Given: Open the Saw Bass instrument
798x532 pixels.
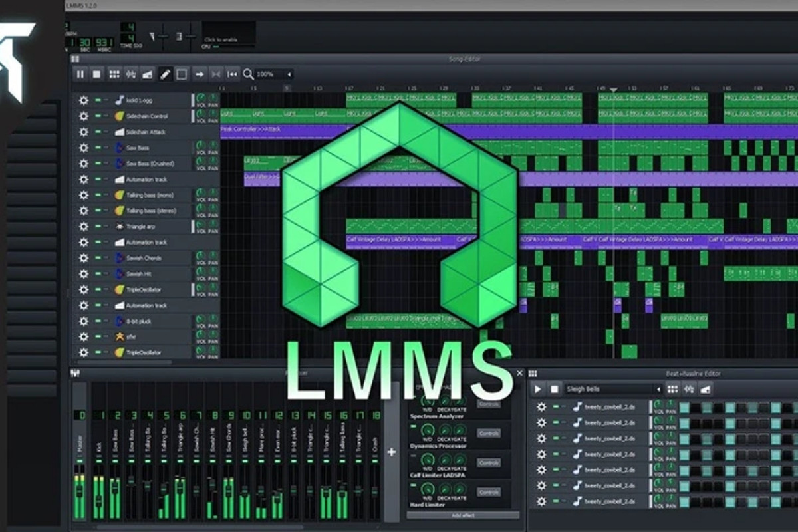Looking at the screenshot, I should pyautogui.click(x=119, y=148).
